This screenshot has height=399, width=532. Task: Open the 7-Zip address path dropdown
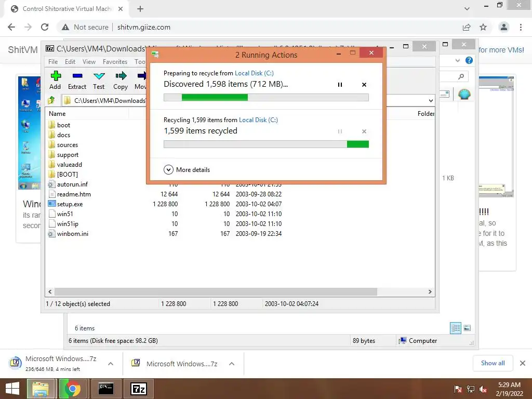click(431, 100)
